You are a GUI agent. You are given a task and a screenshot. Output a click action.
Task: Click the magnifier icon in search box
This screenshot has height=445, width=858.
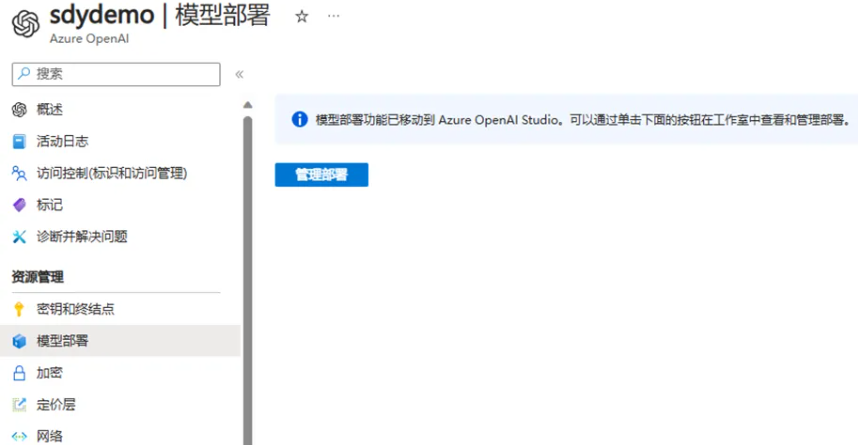(24, 74)
